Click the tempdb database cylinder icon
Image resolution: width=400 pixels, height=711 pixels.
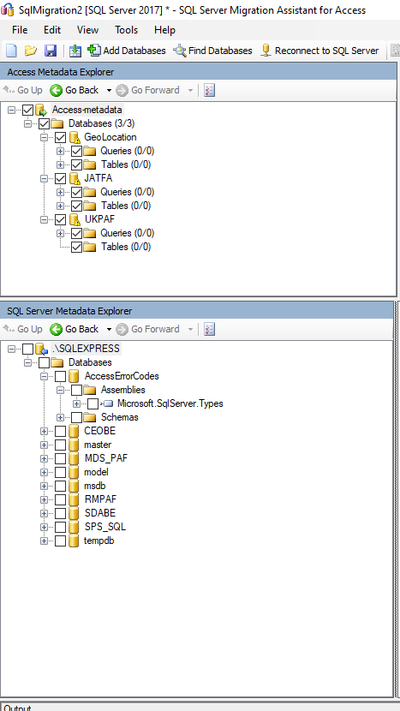(x=74, y=541)
